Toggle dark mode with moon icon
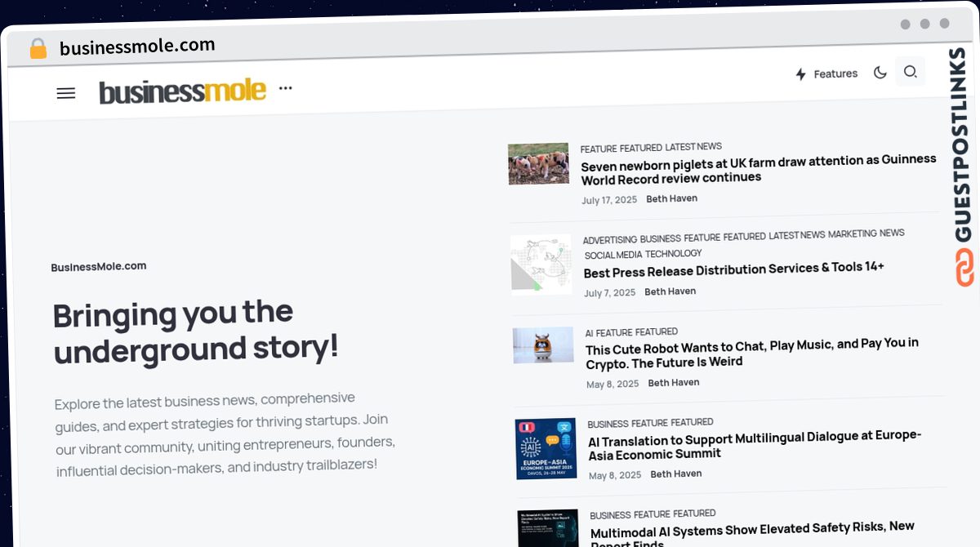Viewport: 980px width, 547px height. pyautogui.click(x=880, y=73)
